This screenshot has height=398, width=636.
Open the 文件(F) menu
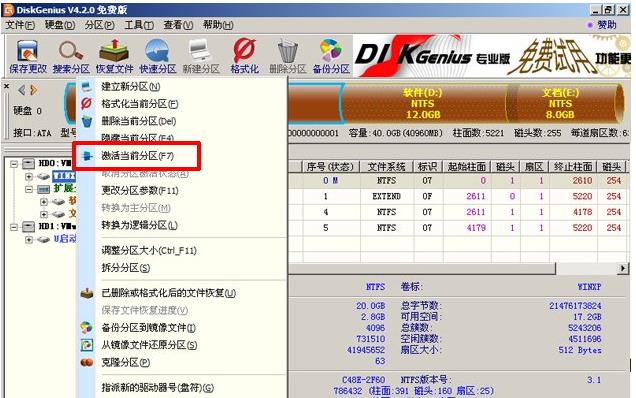pyautogui.click(x=19, y=25)
